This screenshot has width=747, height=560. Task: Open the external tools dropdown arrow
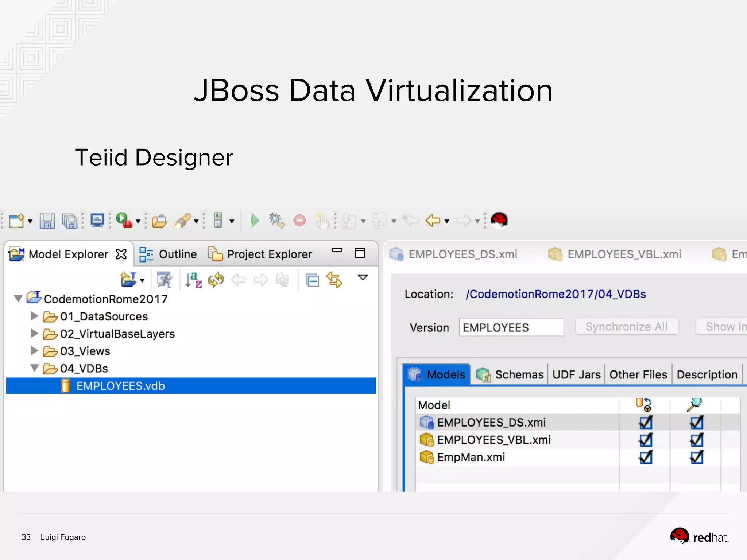[x=138, y=221]
